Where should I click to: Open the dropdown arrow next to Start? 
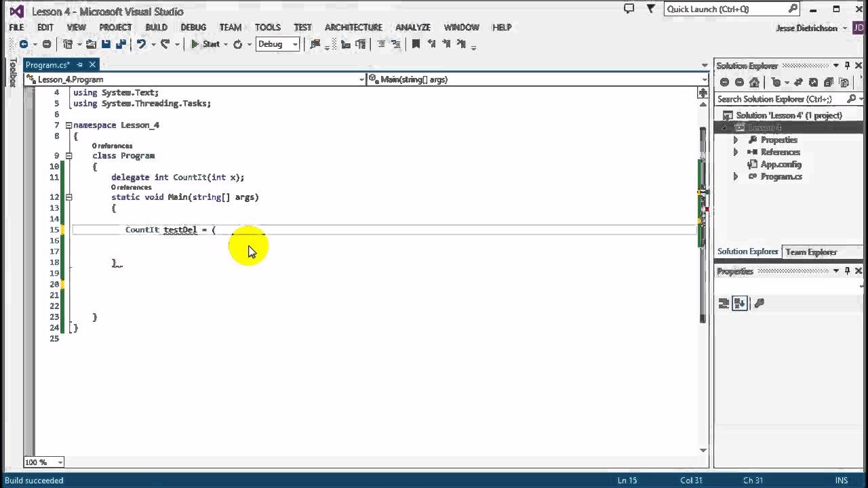click(226, 44)
